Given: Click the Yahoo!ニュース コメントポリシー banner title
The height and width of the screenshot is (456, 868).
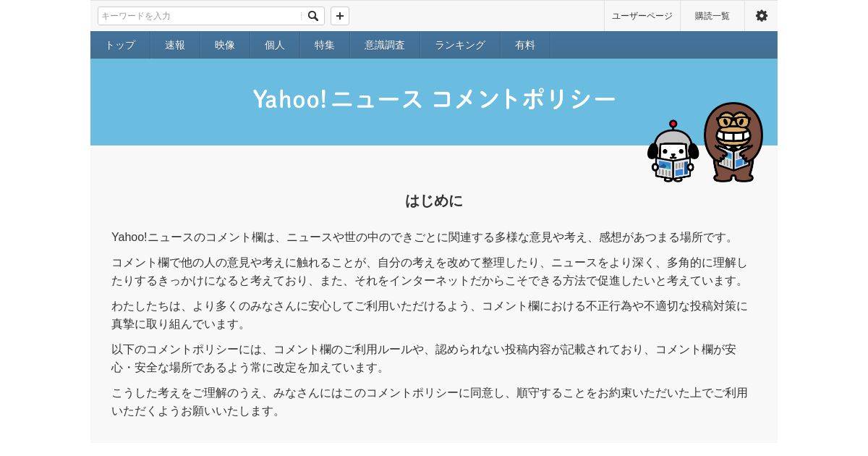Looking at the screenshot, I should [x=434, y=98].
